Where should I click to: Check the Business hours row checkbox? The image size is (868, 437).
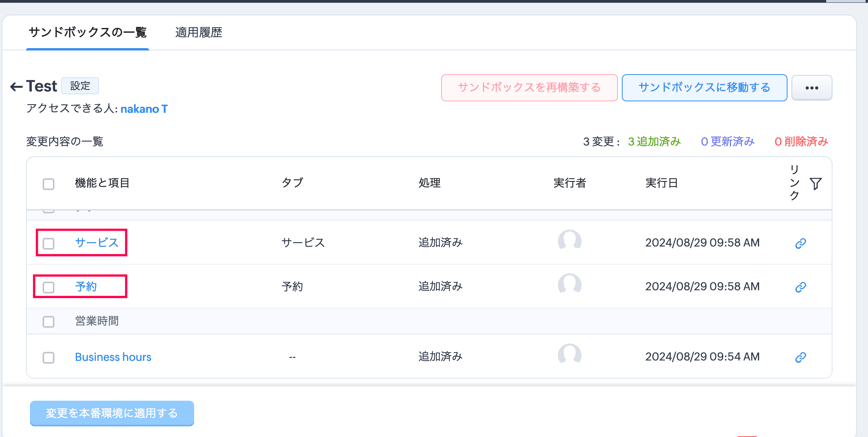49,358
